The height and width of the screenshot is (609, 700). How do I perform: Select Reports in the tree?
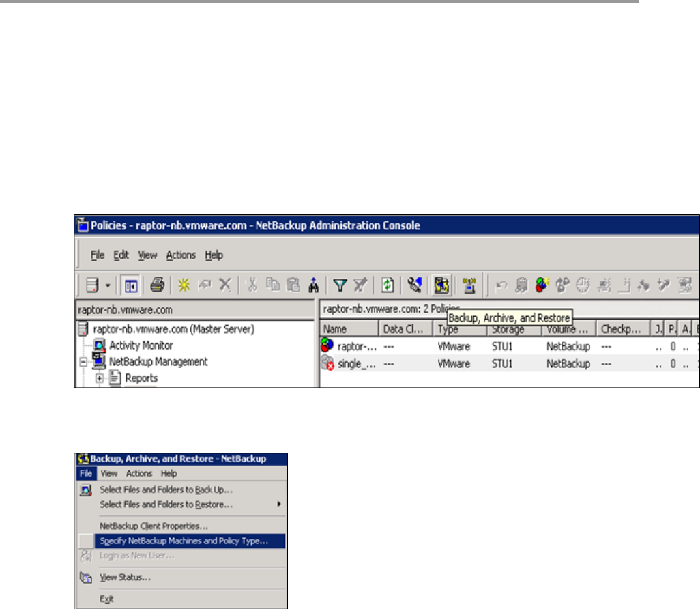pyautogui.click(x=141, y=378)
